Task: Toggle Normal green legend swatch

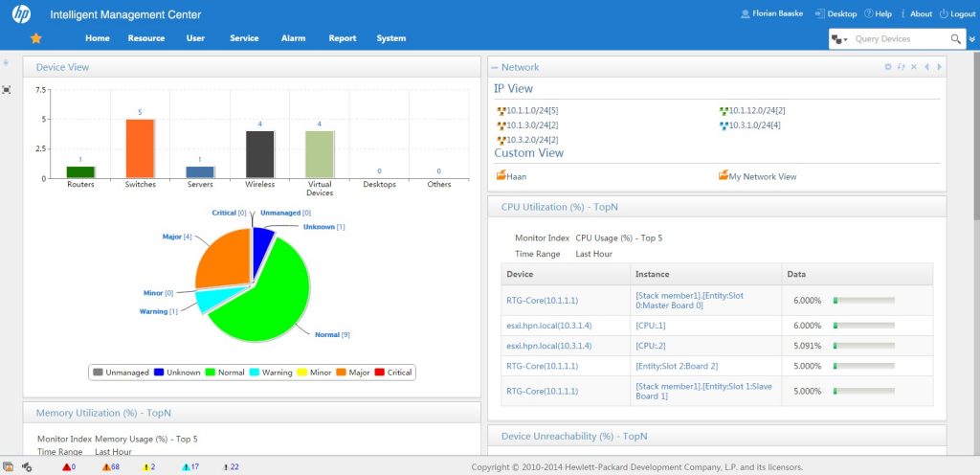Action: pyautogui.click(x=210, y=373)
